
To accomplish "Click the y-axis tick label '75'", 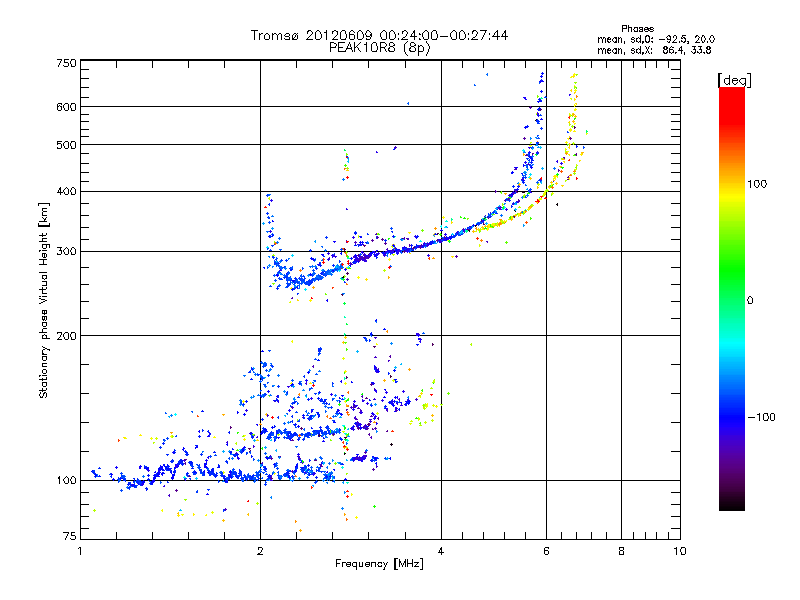I will pyautogui.click(x=70, y=536).
